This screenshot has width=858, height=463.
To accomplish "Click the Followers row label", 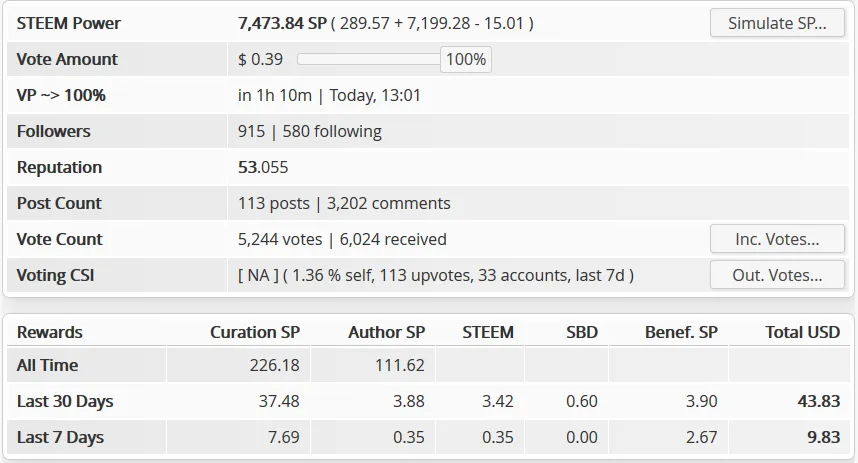I will (53, 131).
